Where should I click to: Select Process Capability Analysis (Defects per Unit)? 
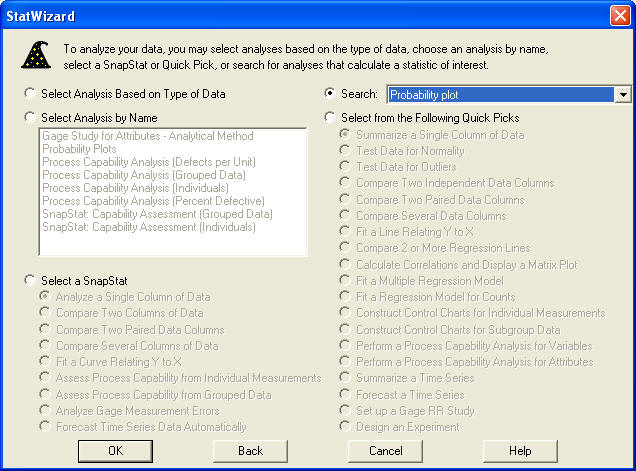[149, 162]
